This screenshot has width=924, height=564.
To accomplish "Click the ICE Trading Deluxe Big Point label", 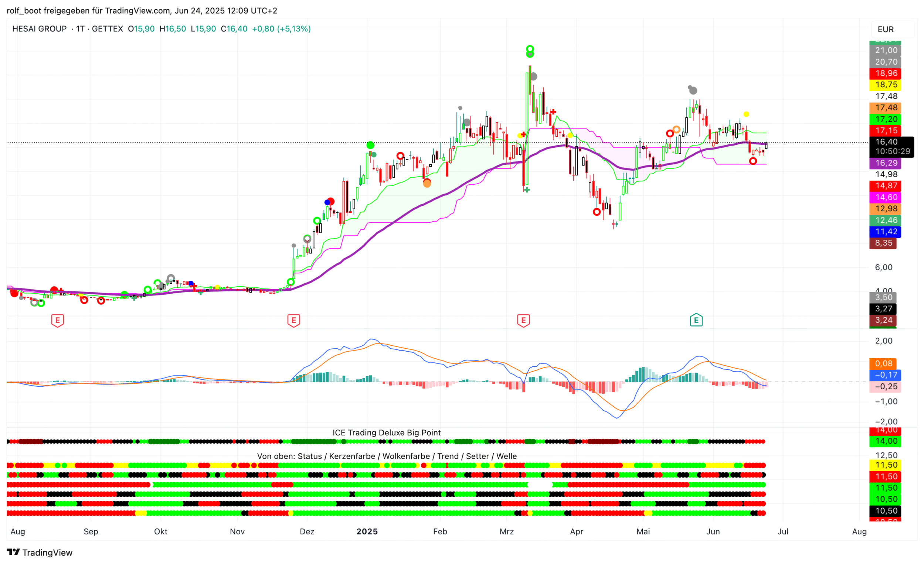I will point(387,433).
